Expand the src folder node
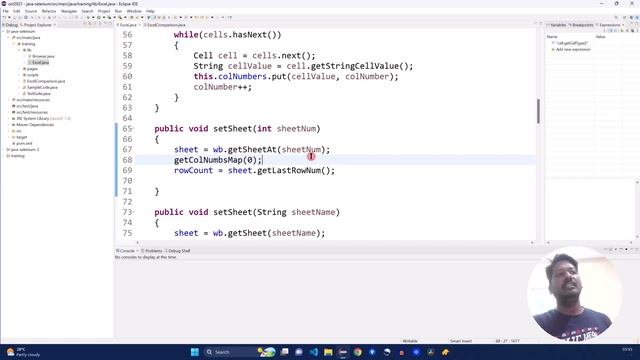The height and width of the screenshot is (360, 640). 9,131
